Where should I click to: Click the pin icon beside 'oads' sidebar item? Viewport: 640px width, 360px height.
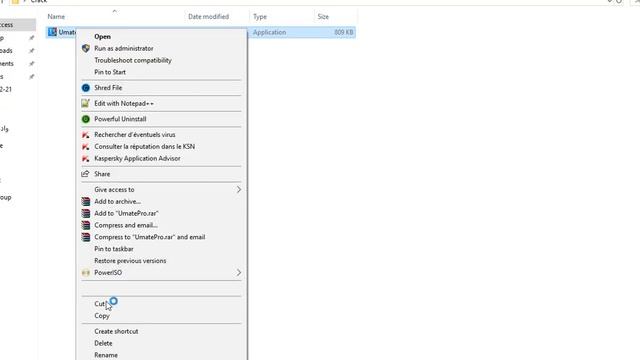pyautogui.click(x=31, y=51)
